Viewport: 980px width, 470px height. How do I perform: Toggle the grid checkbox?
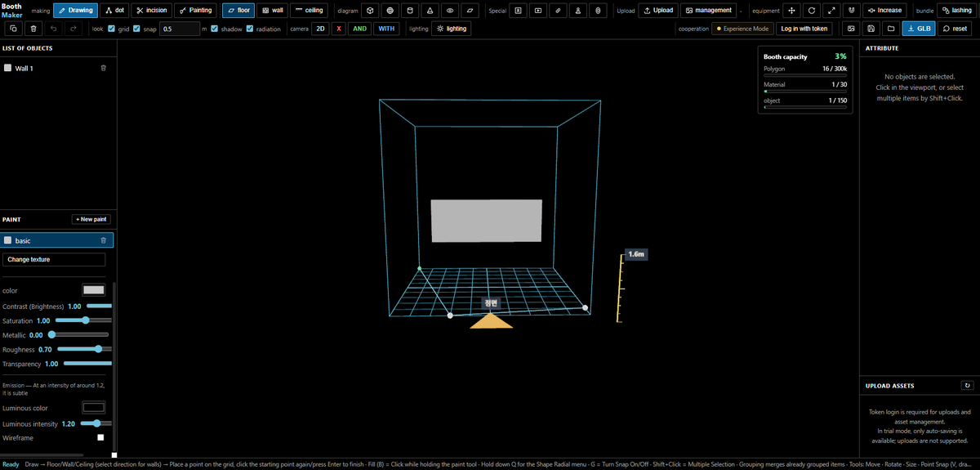coord(112,29)
